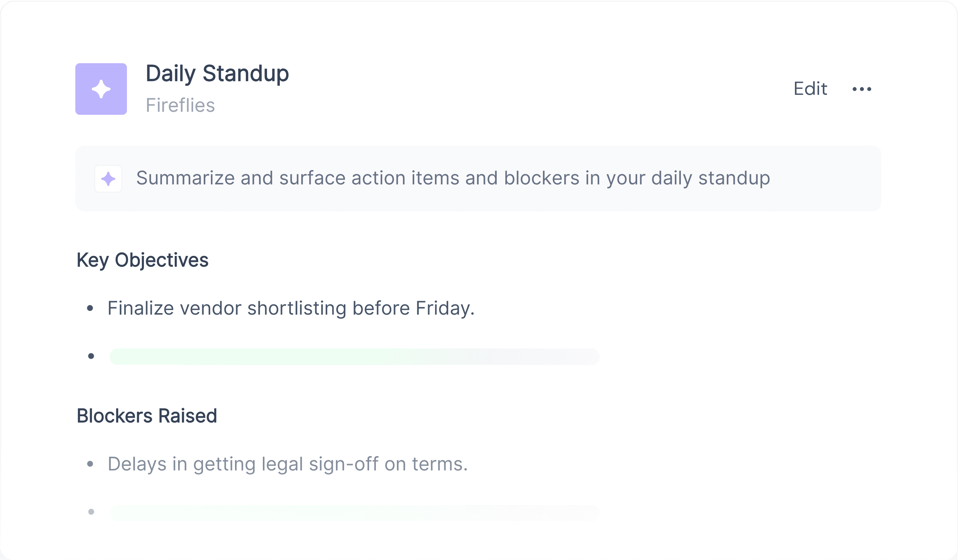
Task: Click the bullet dot beside the Key Objectives loading bar
Action: 91,356
